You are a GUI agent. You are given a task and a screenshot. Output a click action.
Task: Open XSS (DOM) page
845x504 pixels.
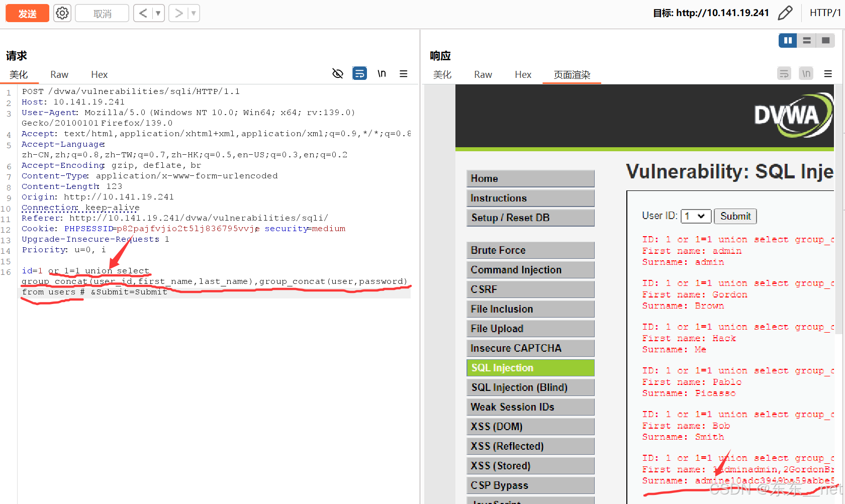pyautogui.click(x=530, y=427)
